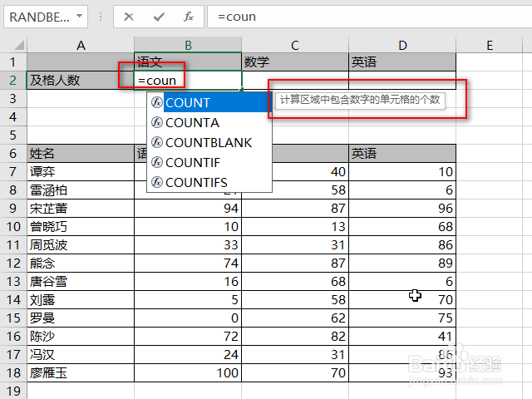The height and width of the screenshot is (399, 532).
Task: Click the fx icon beside COUNTIF
Action: [x=157, y=162]
